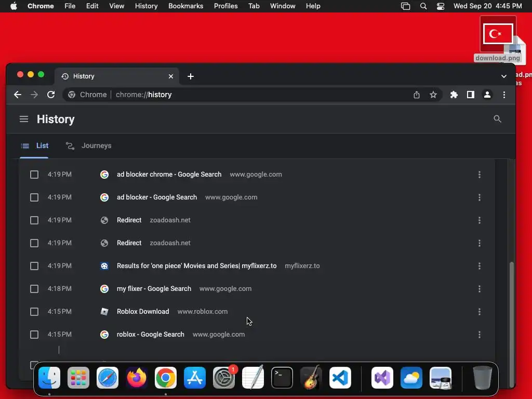Check the Roblox Download entry checkbox
Image resolution: width=532 pixels, height=399 pixels.
point(34,312)
